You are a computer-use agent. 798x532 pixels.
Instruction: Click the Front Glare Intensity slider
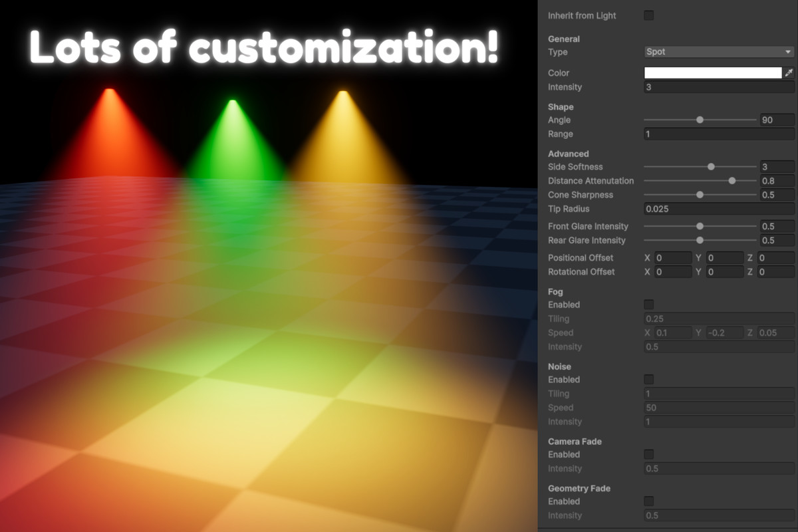pyautogui.click(x=700, y=226)
